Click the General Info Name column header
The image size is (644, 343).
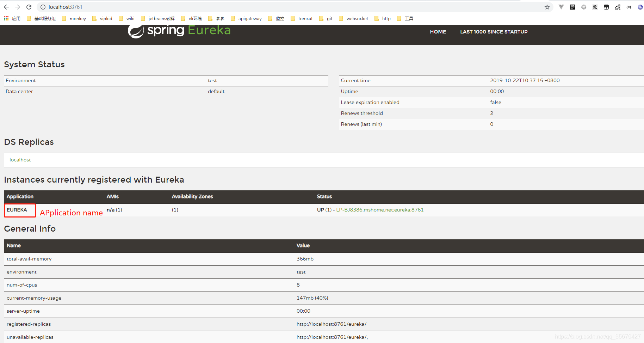[14, 245]
